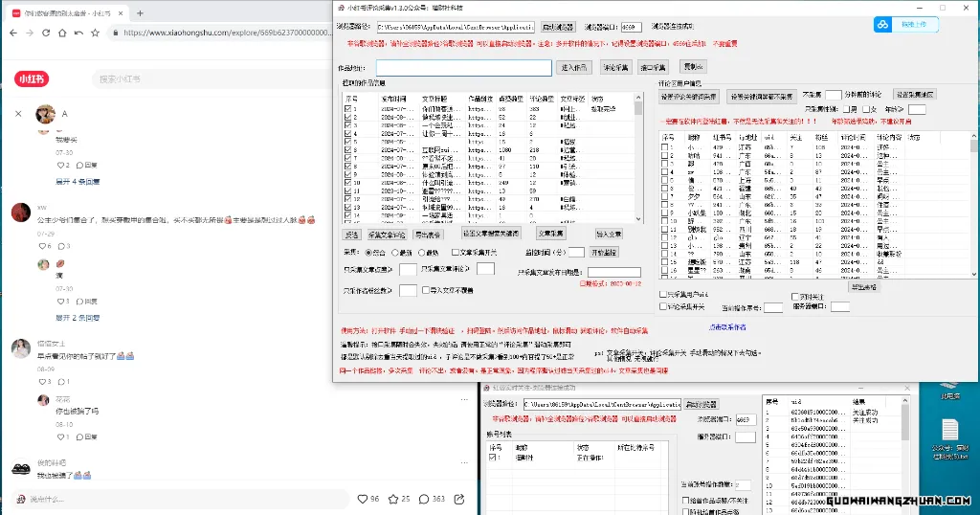The height and width of the screenshot is (515, 980).
Task: Click the ip地址 column header
Action: point(748,137)
